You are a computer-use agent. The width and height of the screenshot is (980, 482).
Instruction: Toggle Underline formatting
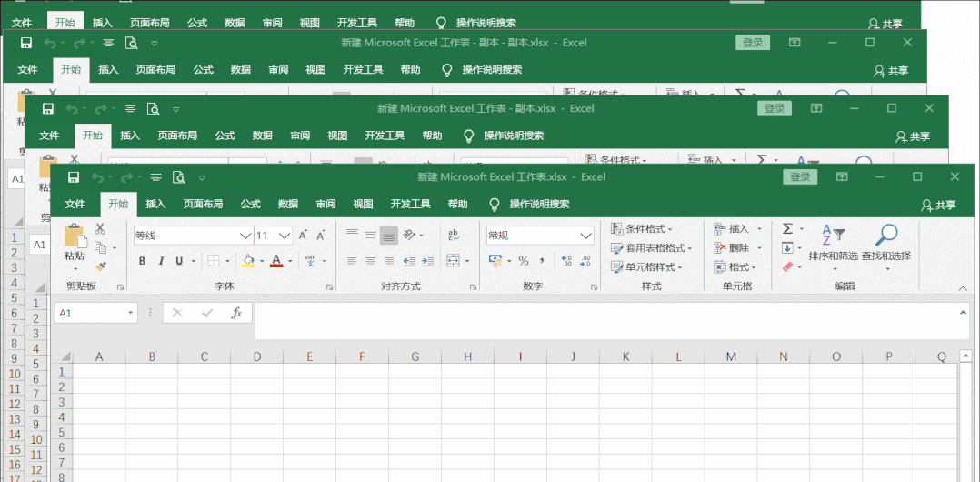coord(179,261)
